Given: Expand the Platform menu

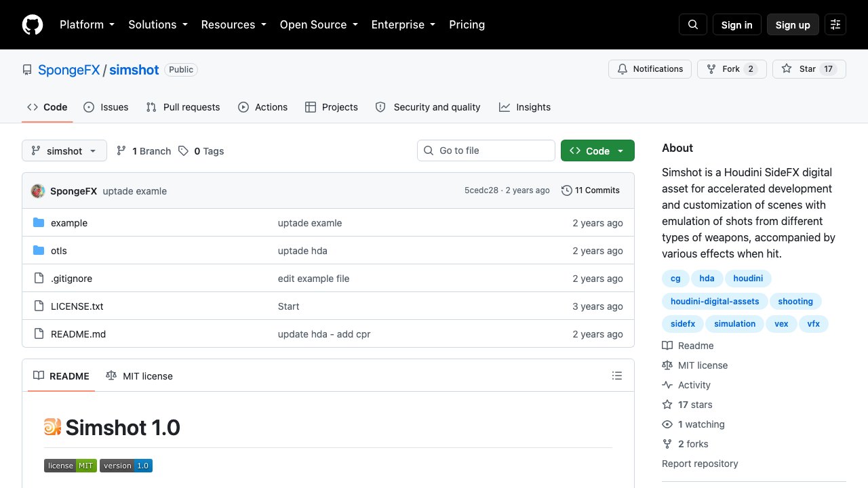Looking at the screenshot, I should tap(87, 24).
